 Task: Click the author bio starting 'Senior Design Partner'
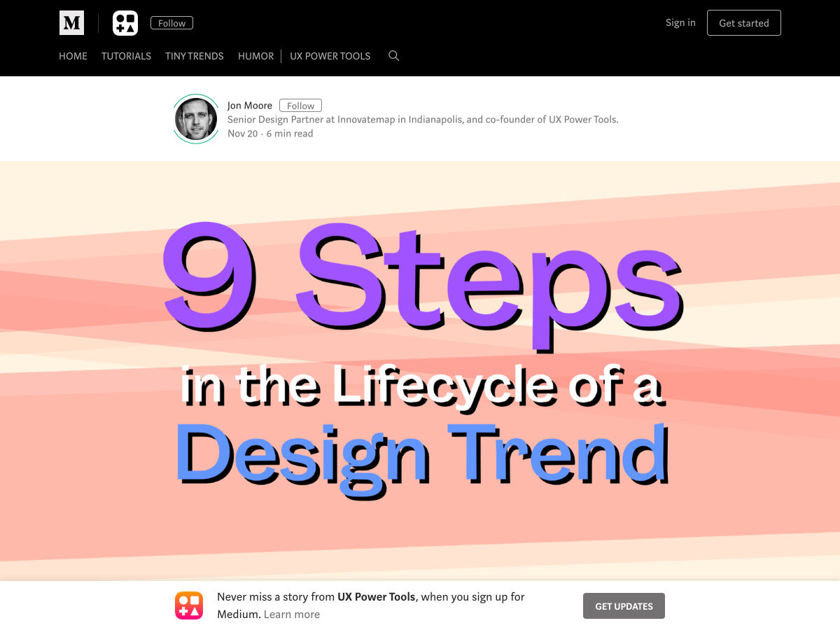423,120
